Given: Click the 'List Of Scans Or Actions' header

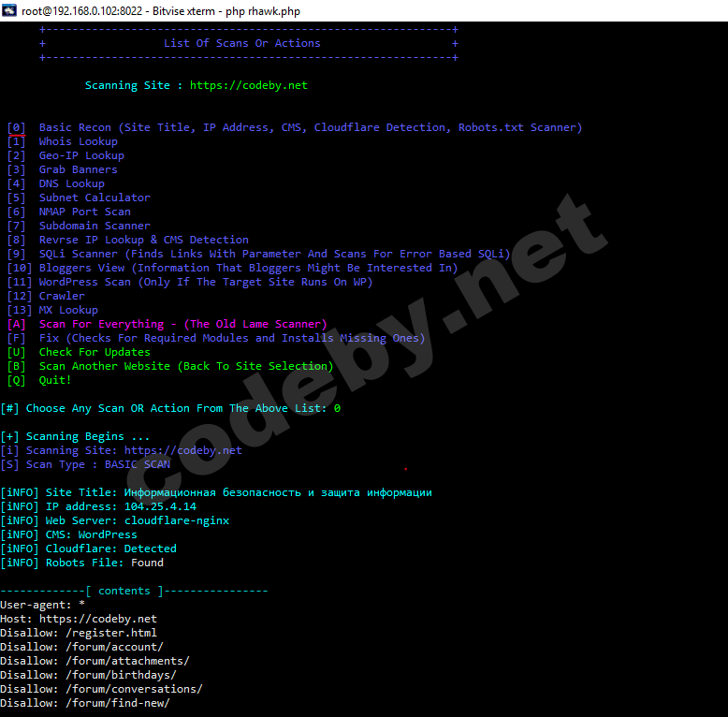Looking at the screenshot, I should (x=242, y=43).
